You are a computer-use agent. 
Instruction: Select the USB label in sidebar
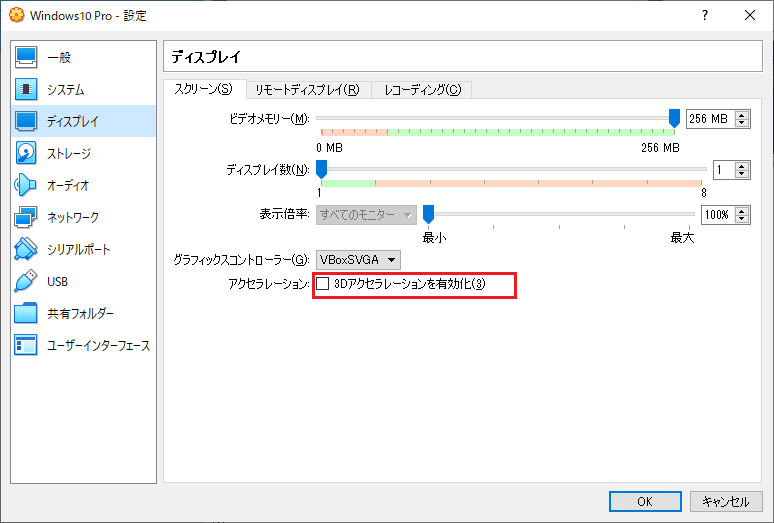click(57, 281)
